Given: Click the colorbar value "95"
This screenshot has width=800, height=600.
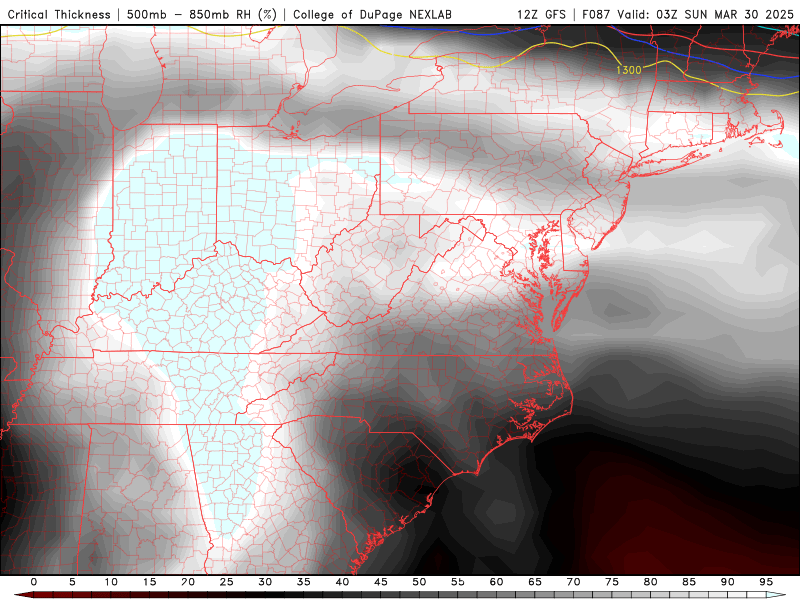Looking at the screenshot, I should pos(766,582).
